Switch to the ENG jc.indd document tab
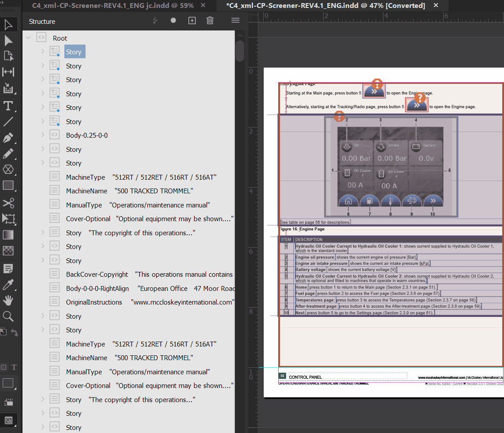The width and height of the screenshot is (504, 433). pyautogui.click(x=113, y=5)
